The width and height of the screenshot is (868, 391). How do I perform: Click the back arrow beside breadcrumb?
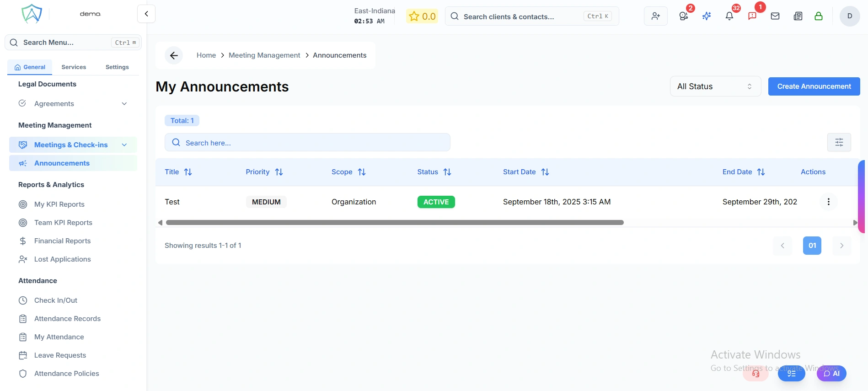[x=174, y=55]
